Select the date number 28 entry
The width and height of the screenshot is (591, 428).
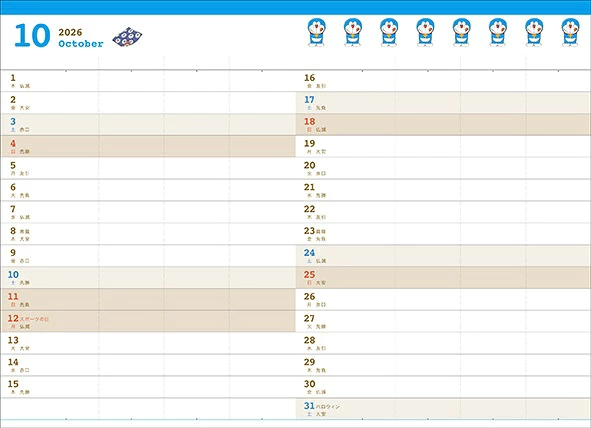pyautogui.click(x=309, y=340)
